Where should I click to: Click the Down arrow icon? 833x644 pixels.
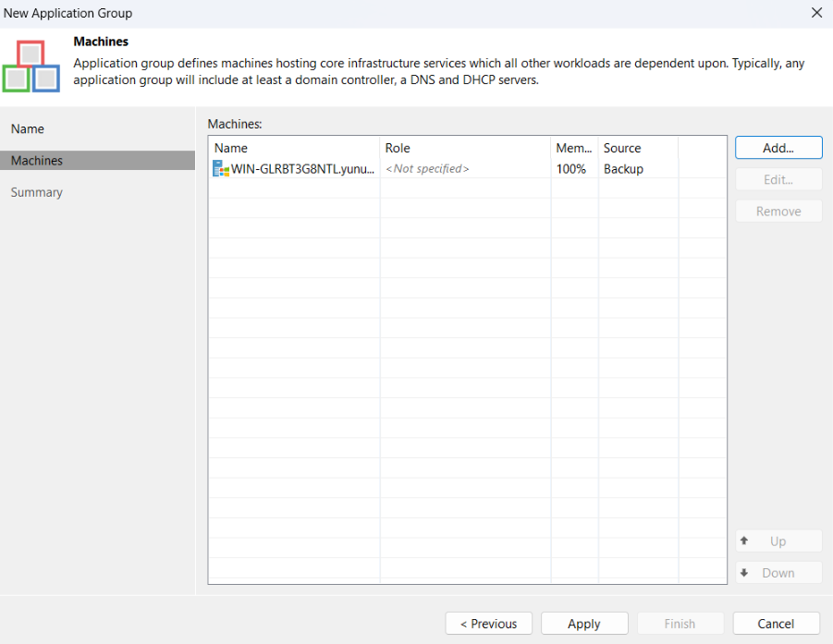pos(744,572)
